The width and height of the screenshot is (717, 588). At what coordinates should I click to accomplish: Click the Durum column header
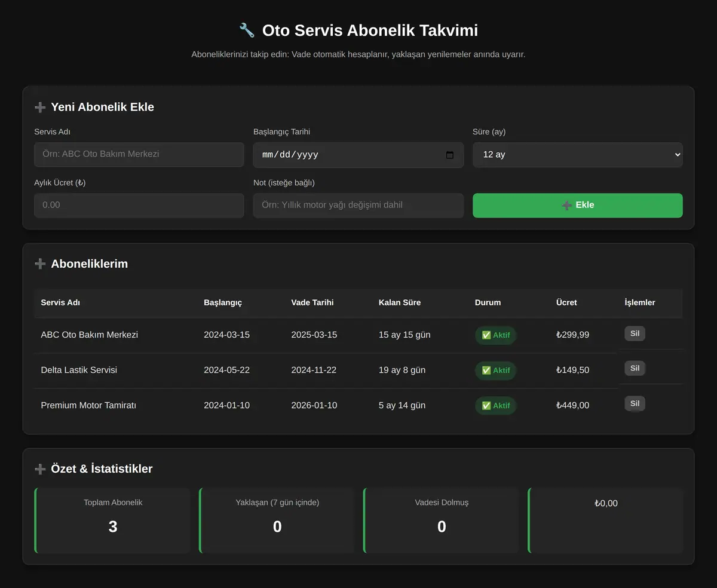pyautogui.click(x=488, y=302)
